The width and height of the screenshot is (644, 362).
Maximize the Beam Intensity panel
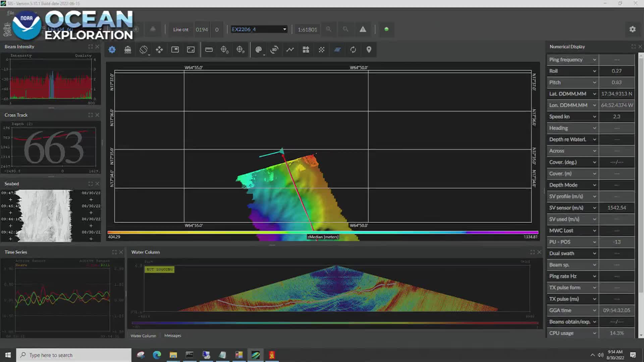pos(91,47)
